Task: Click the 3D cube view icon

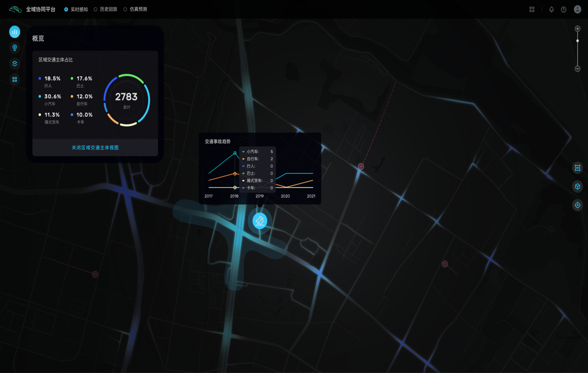Action: 577,186
